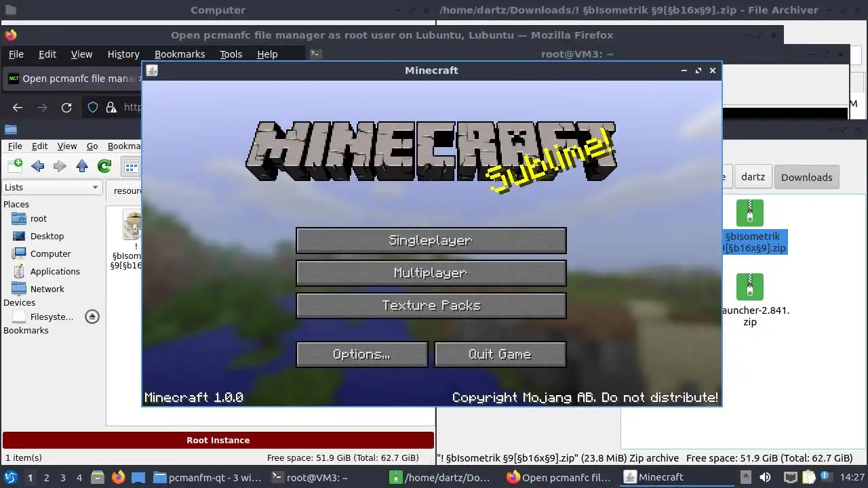Switch to pcmanfm-qt taskbar entry

pos(208,477)
